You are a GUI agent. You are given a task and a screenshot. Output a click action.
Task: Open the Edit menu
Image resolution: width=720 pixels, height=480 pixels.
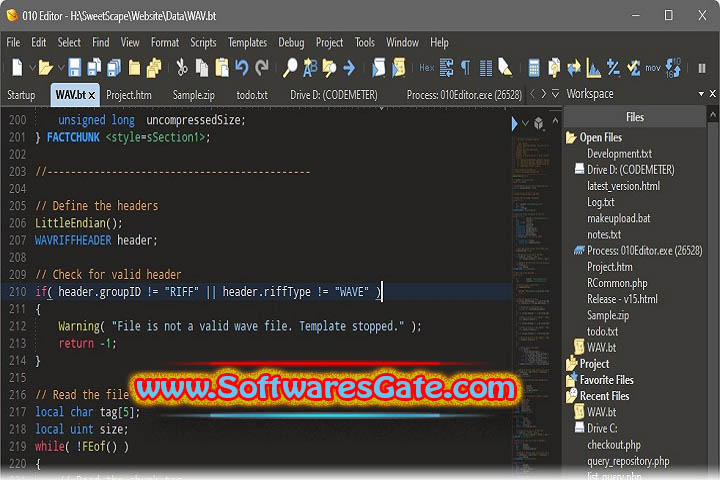[39, 43]
